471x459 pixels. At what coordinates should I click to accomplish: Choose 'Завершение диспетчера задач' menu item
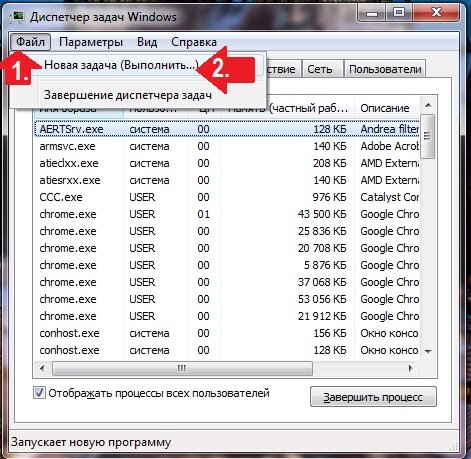click(128, 95)
